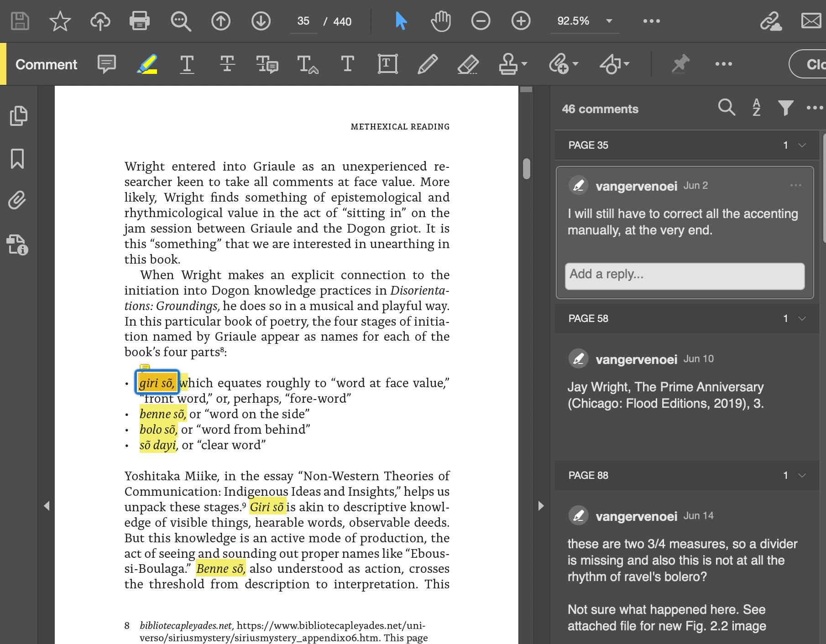Image resolution: width=826 pixels, height=644 pixels.
Task: Sort comments with A-Z icon
Action: point(756,108)
